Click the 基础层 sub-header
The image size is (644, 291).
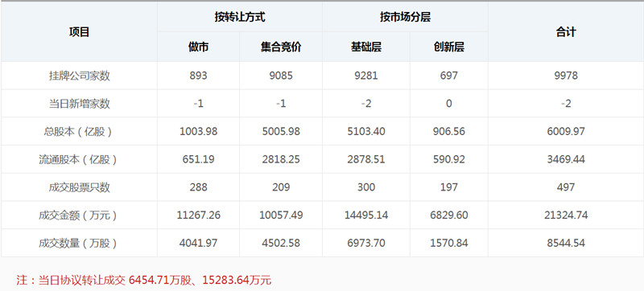(x=366, y=47)
